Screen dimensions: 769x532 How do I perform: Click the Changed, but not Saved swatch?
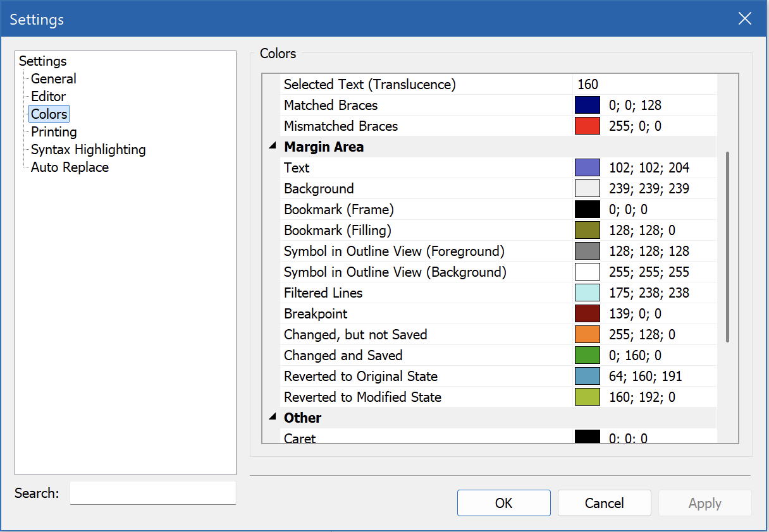pyautogui.click(x=588, y=334)
